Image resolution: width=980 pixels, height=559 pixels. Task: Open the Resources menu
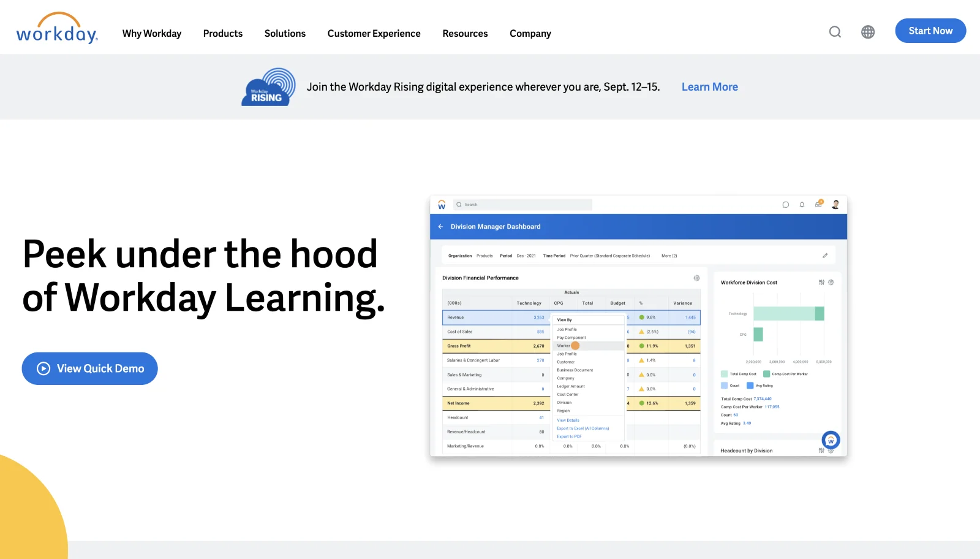(x=465, y=33)
